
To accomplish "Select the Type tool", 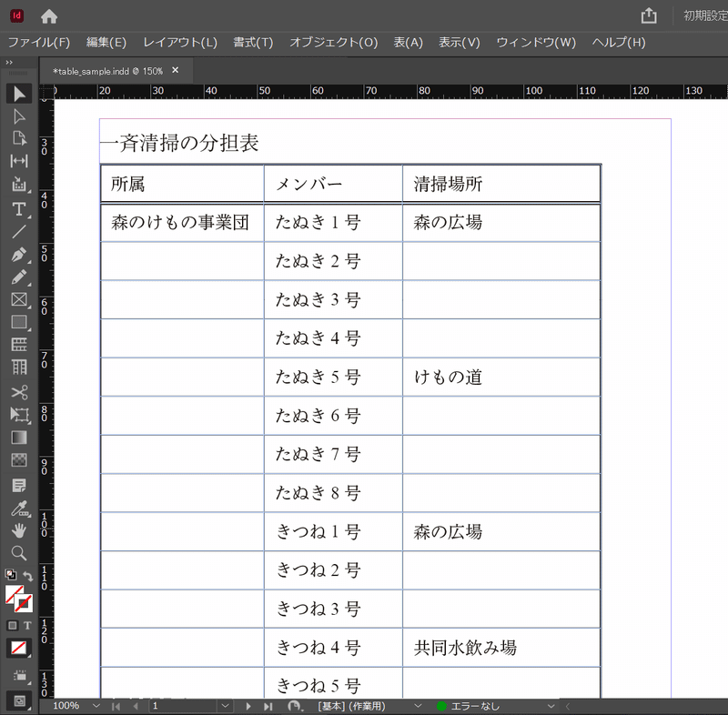I will 19,209.
